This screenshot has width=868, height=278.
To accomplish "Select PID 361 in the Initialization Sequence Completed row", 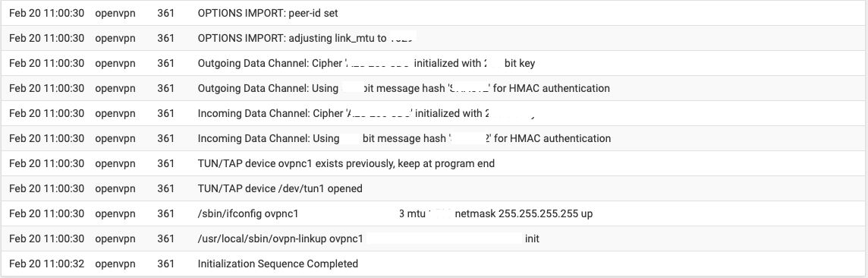I will pos(165,264).
